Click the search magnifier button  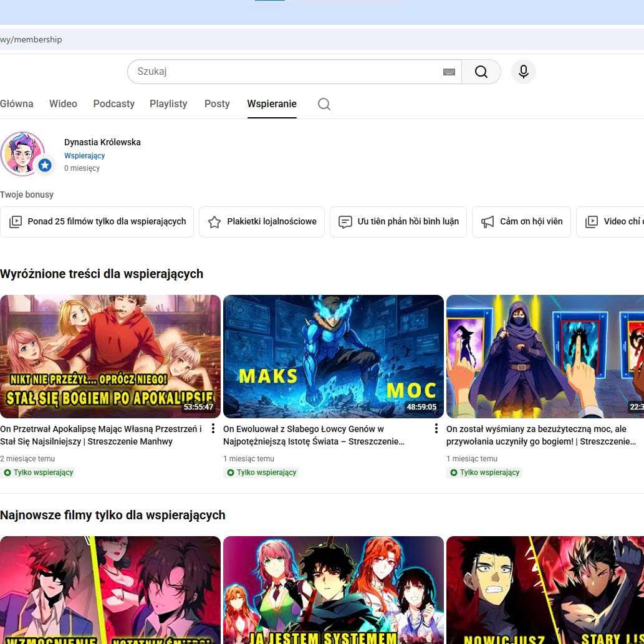481,72
